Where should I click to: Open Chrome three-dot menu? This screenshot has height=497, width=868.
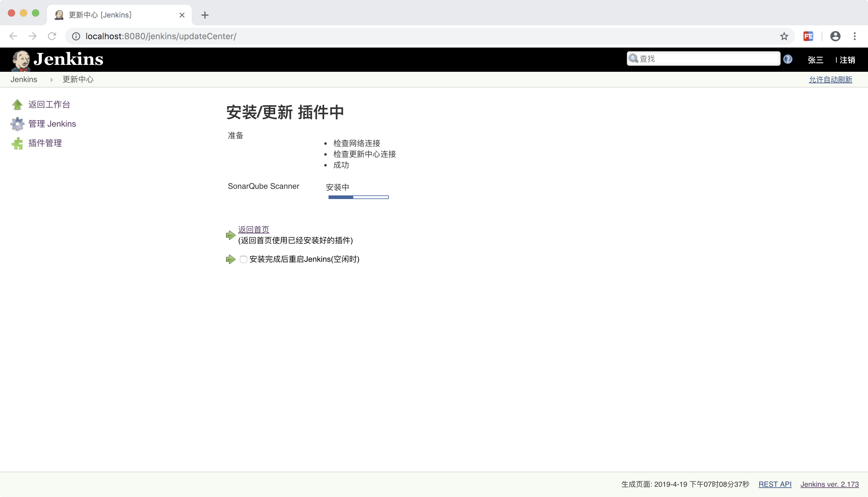[854, 36]
